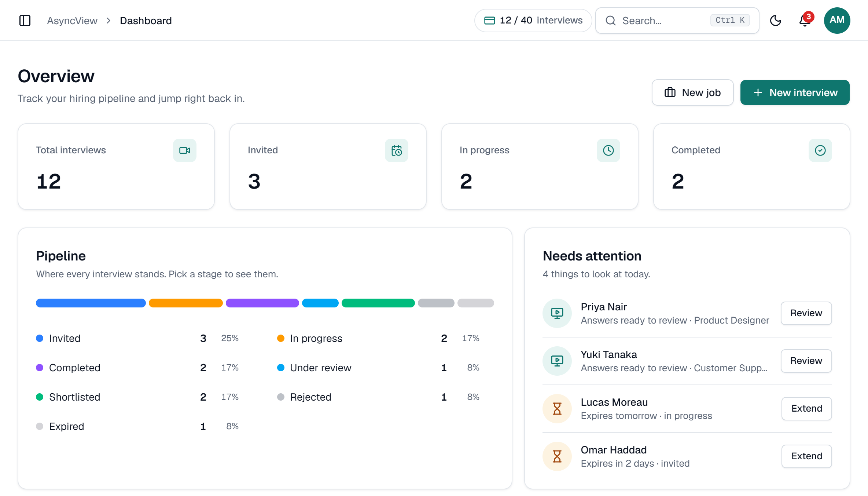Screen dimensions: 868x496
Task: Pick the Rejected stage in legend
Action: [378, 397]
